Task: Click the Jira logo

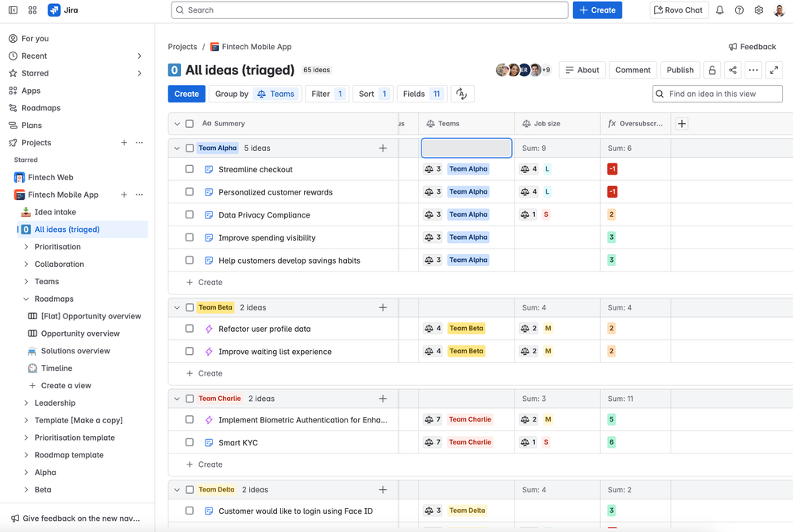Action: coord(63,10)
